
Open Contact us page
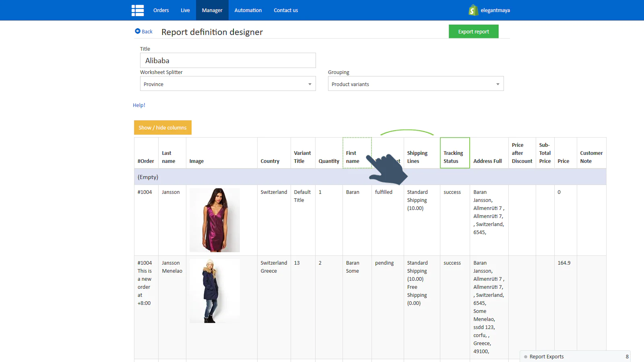(286, 10)
